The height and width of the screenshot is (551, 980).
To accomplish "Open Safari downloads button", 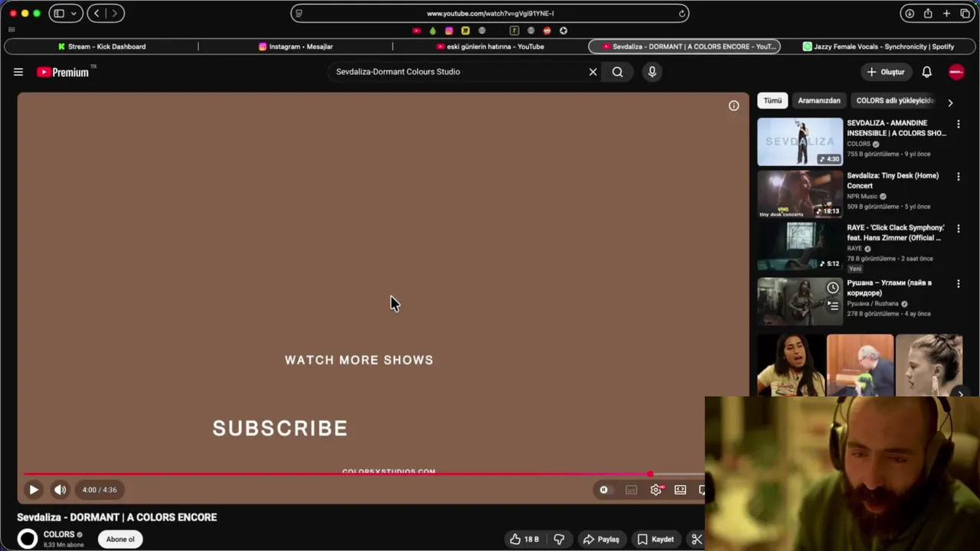I will pyautogui.click(x=910, y=13).
